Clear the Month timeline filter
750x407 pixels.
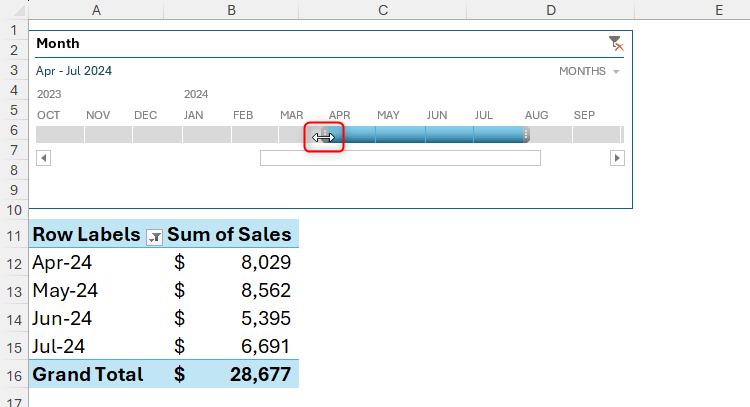coord(616,44)
